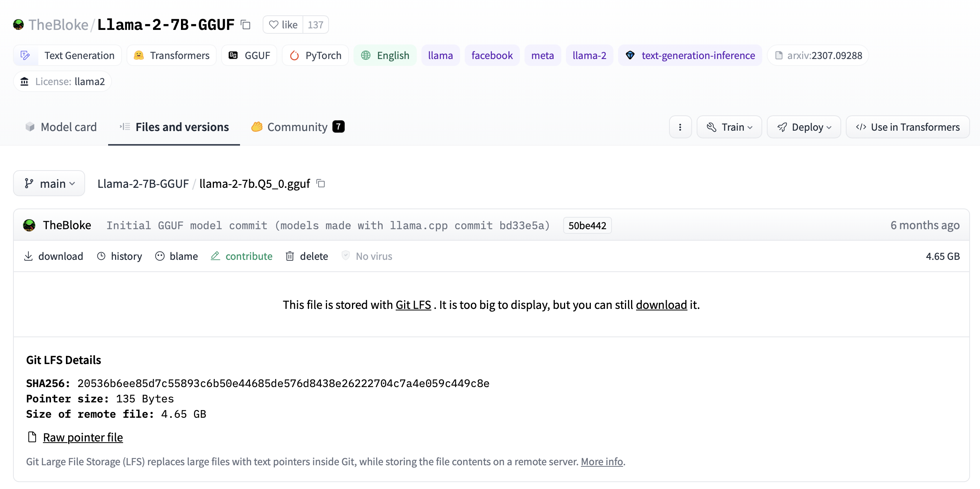View file history
The width and height of the screenshot is (980, 489).
[119, 256]
